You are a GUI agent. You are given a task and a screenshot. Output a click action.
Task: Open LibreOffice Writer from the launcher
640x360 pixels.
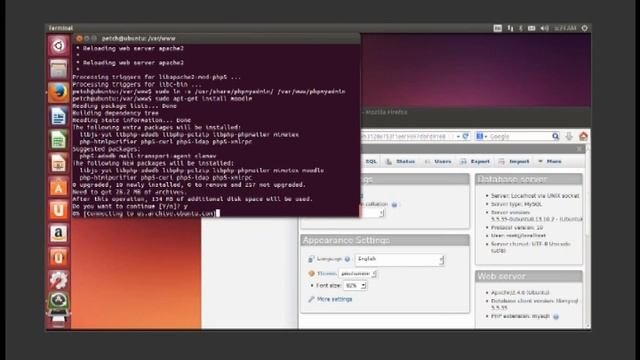point(58,116)
